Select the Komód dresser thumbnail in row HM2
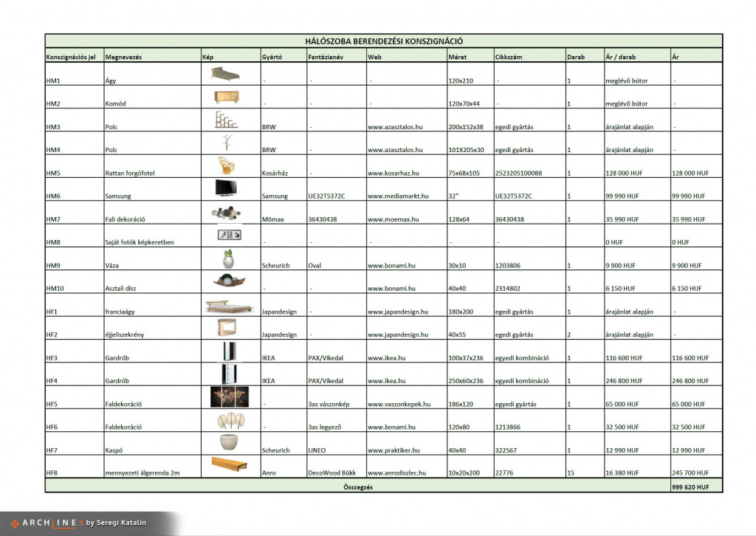Viewport: 756px width, 536px height. point(227,97)
